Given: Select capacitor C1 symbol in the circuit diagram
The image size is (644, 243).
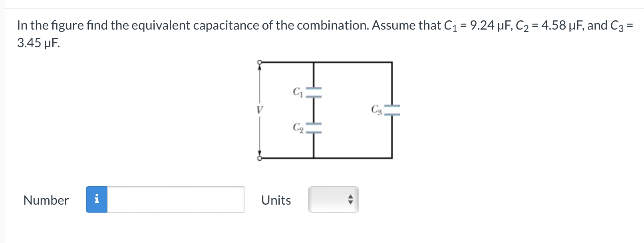Looking at the screenshot, I should click(x=314, y=92).
